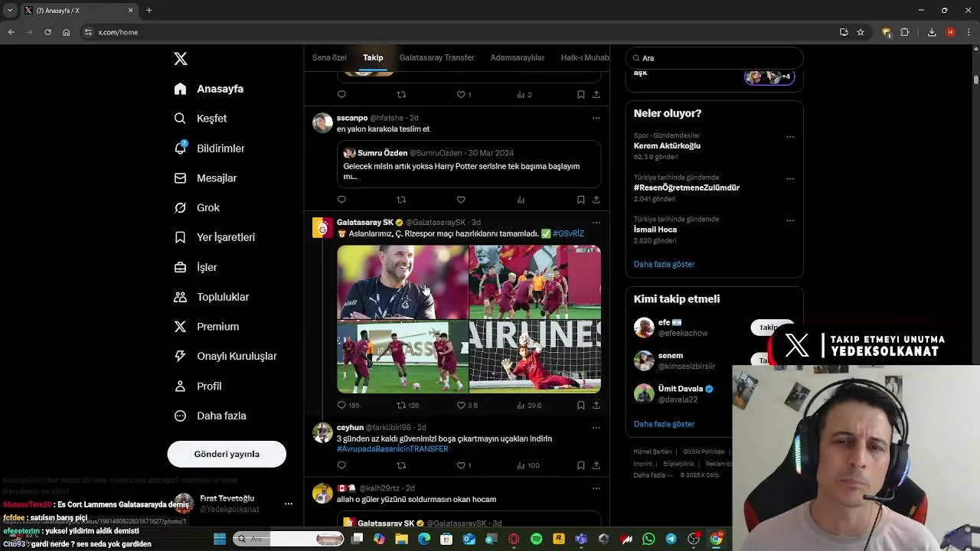Repost sscanpo's post
The image size is (980, 551).
pyautogui.click(x=401, y=200)
